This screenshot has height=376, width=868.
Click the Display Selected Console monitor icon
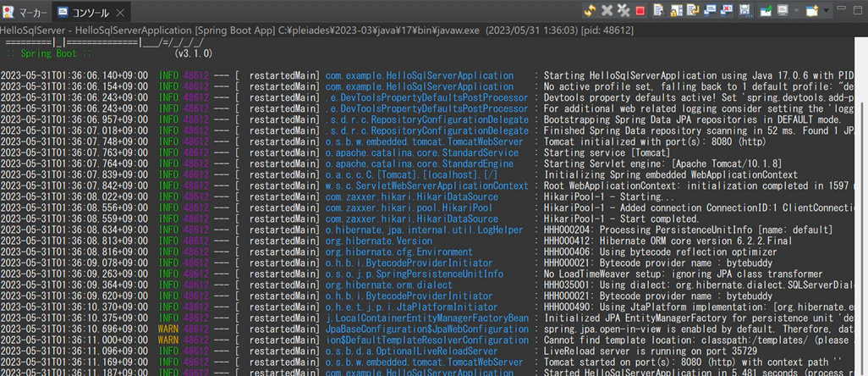coord(783,10)
